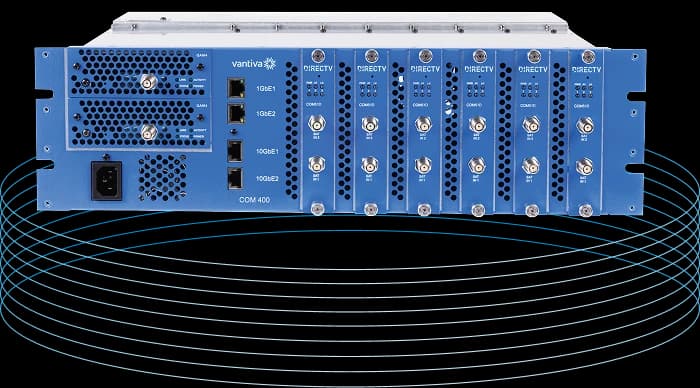700x388 pixels.
Task: Click the "10GbE1" label
Action: [267, 152]
